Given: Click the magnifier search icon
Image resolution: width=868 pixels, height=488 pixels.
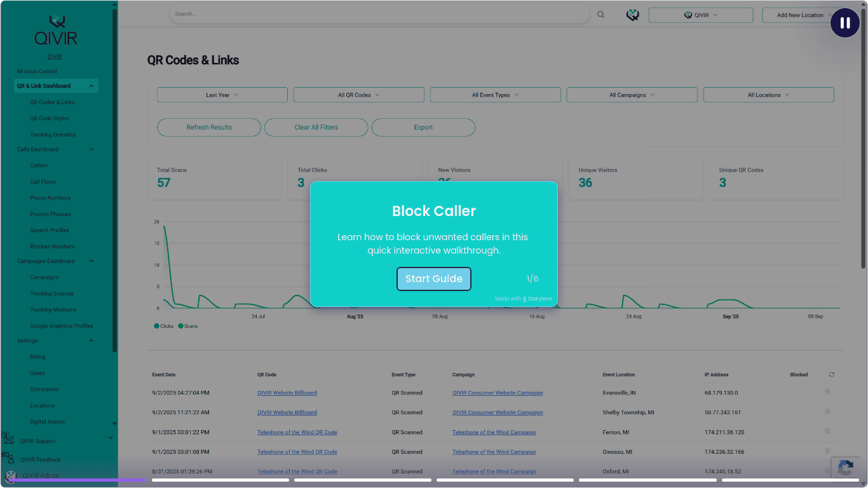Looking at the screenshot, I should (601, 15).
